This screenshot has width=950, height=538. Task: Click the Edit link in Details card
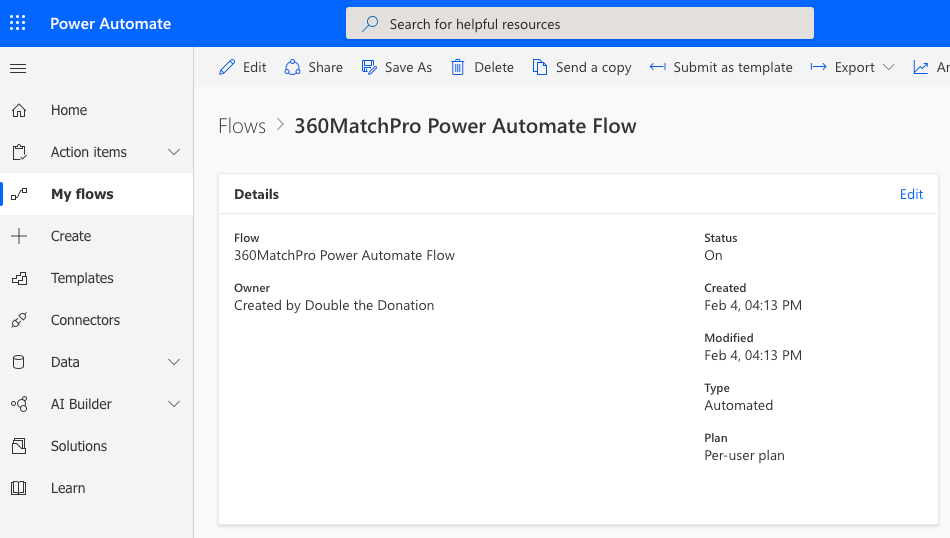click(911, 194)
